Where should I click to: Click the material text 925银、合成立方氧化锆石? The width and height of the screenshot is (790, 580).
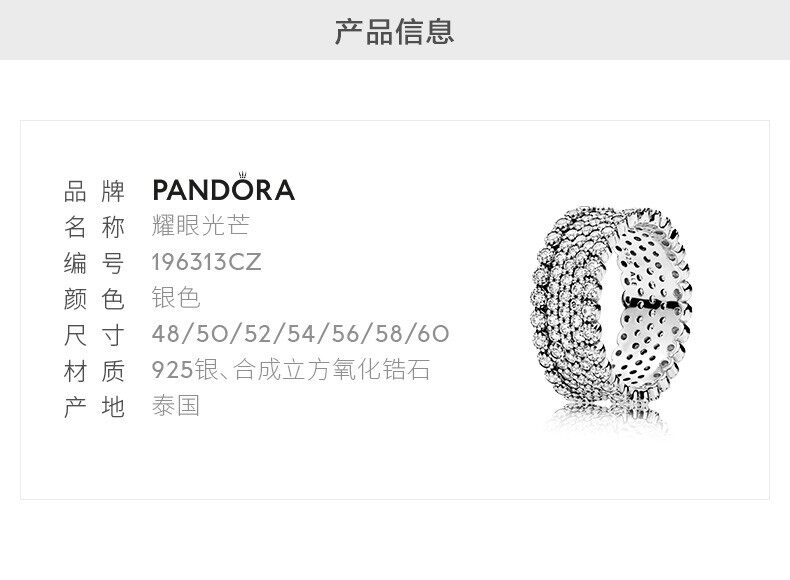click(x=291, y=370)
